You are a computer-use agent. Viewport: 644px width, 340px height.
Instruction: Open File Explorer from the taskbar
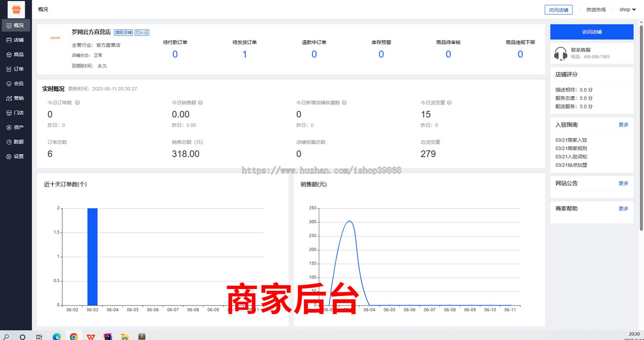(125, 337)
